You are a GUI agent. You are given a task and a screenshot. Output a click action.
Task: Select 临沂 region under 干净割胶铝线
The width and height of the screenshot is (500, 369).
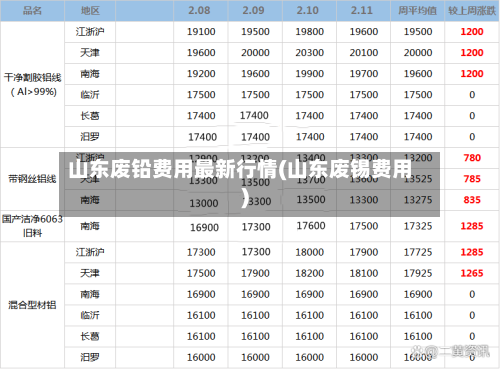[x=90, y=95]
